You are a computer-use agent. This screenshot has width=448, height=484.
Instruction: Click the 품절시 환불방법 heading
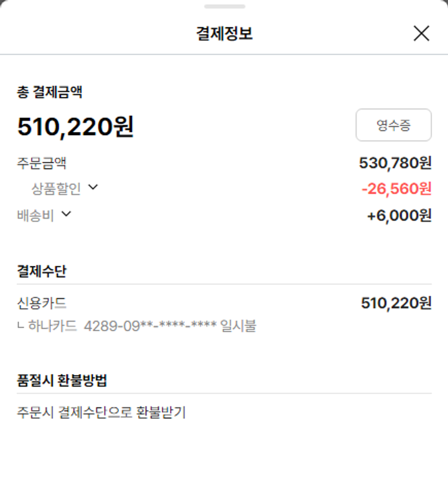(x=62, y=380)
